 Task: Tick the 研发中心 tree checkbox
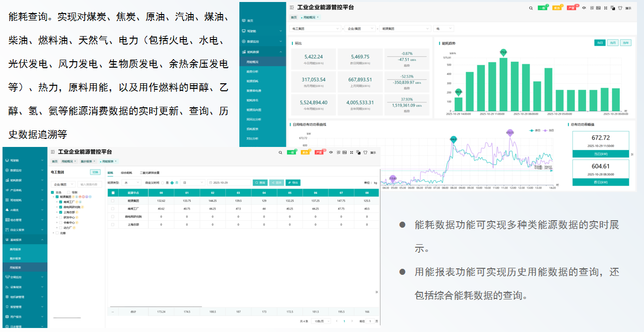click(61, 217)
